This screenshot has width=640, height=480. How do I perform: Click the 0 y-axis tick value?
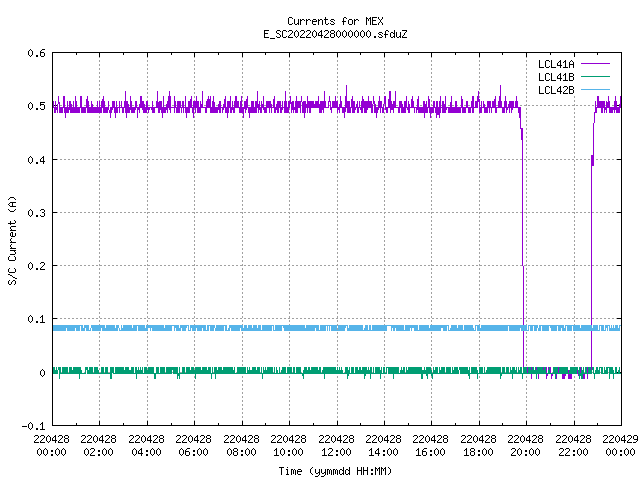click(x=42, y=373)
